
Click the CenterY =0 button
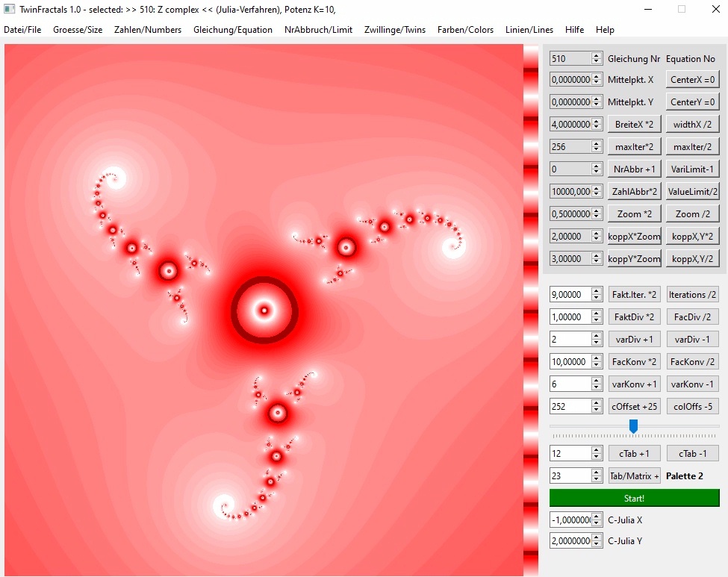click(692, 102)
